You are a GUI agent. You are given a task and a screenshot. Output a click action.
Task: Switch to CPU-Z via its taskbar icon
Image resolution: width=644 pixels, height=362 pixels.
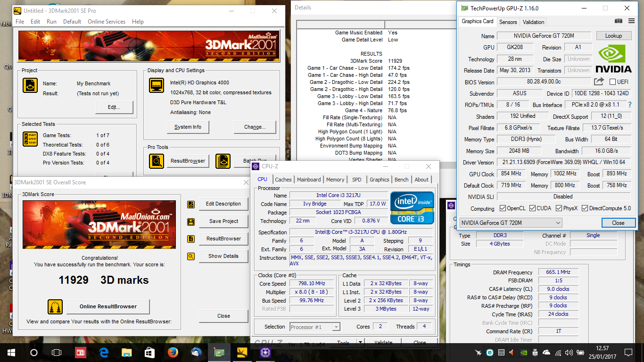tap(265, 352)
